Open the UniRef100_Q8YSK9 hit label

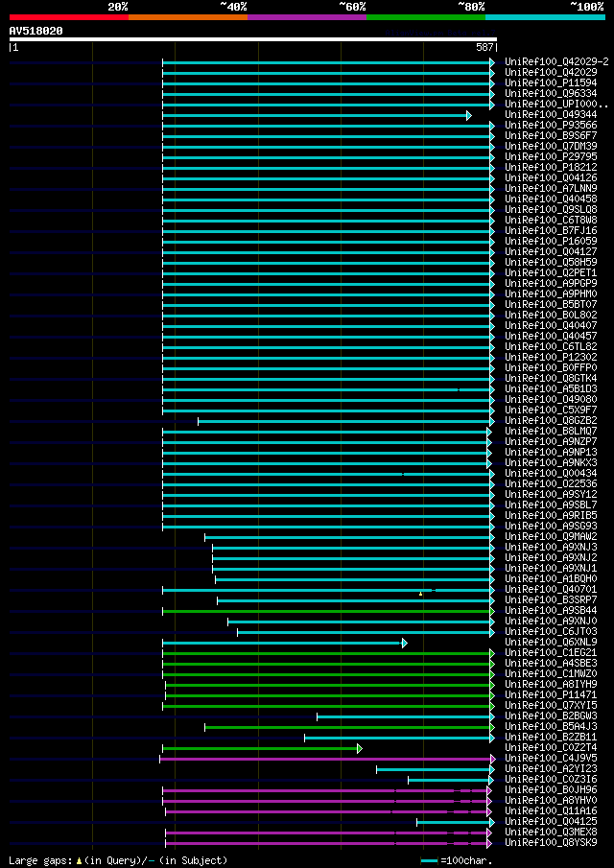tap(551, 843)
